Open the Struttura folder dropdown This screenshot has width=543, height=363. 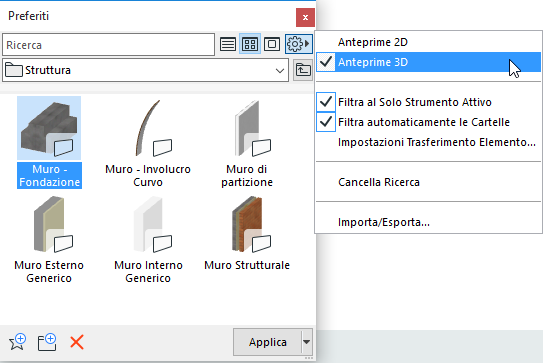point(145,70)
